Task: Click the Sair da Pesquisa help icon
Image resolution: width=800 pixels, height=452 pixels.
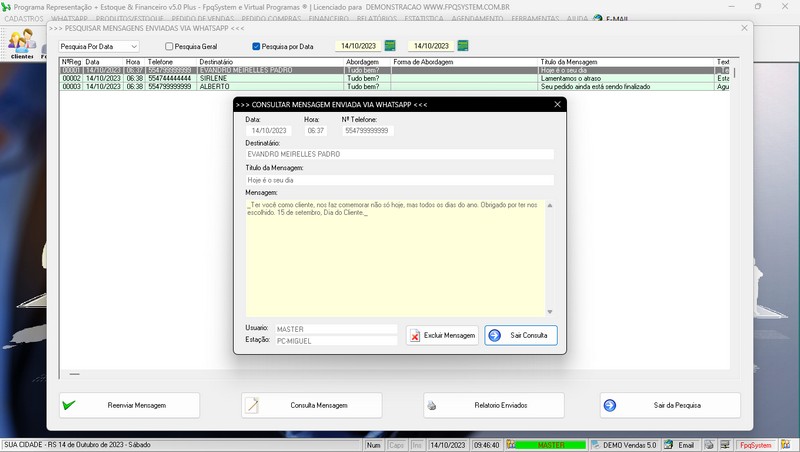Action: [x=610, y=405]
